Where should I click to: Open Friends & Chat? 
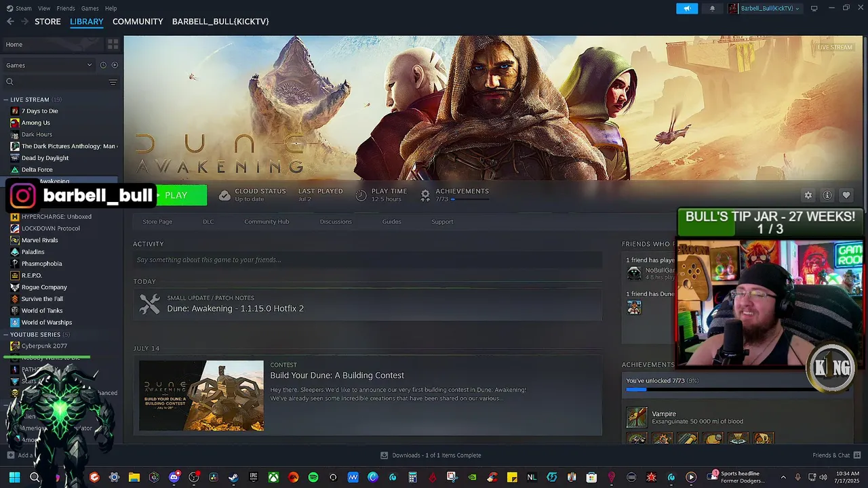[x=837, y=455]
